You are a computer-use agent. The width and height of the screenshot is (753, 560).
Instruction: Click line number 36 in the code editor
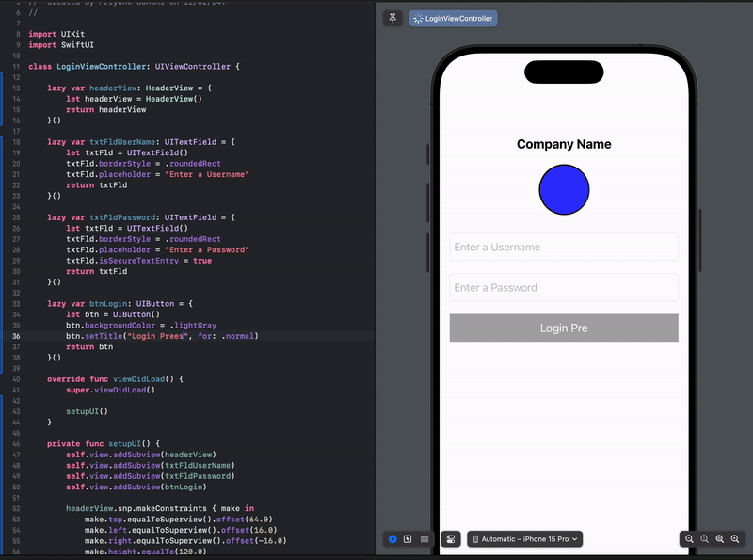coord(14,335)
